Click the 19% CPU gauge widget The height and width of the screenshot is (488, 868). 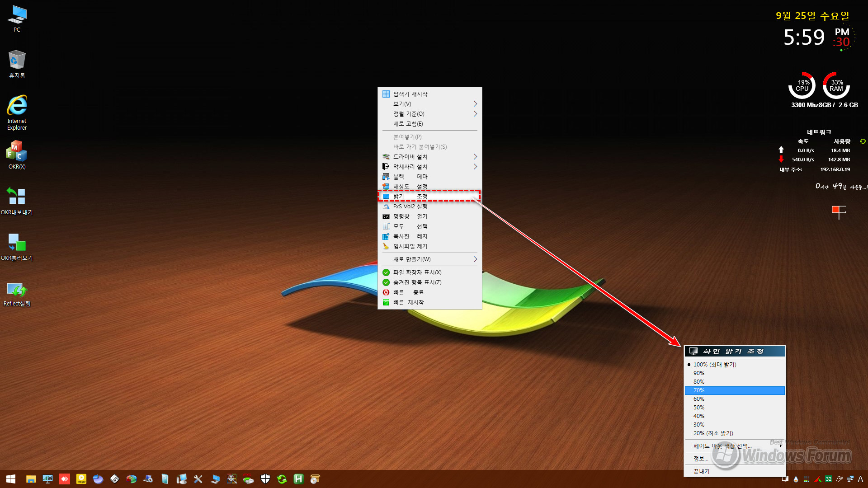pyautogui.click(x=802, y=85)
